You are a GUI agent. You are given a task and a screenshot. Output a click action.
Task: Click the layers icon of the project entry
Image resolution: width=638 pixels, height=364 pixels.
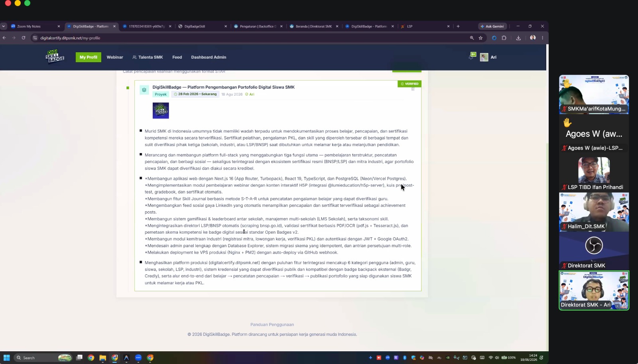[144, 90]
